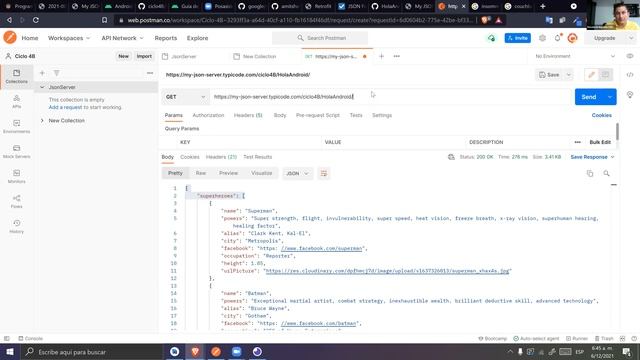Click the Import button
The width and height of the screenshot is (640, 360).
(144, 56)
